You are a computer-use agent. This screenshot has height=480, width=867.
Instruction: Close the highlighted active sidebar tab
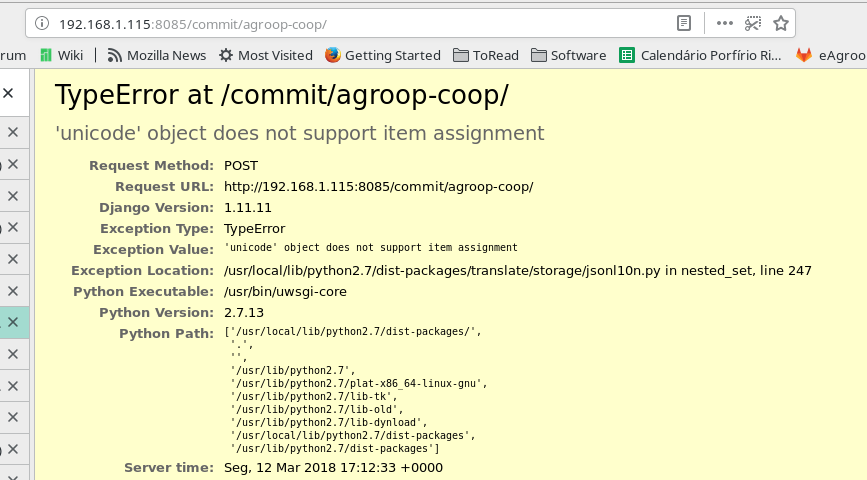click(13, 322)
